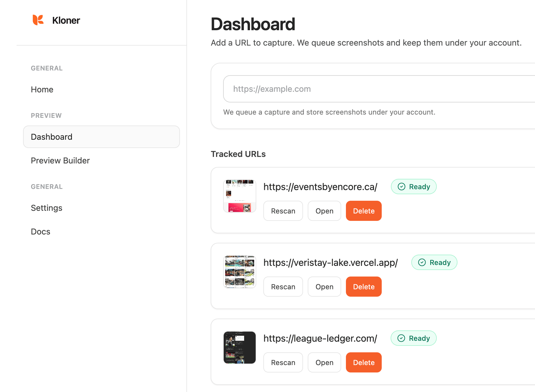Open the Dashboard sidebar entry
The height and width of the screenshot is (392, 535).
(51, 137)
